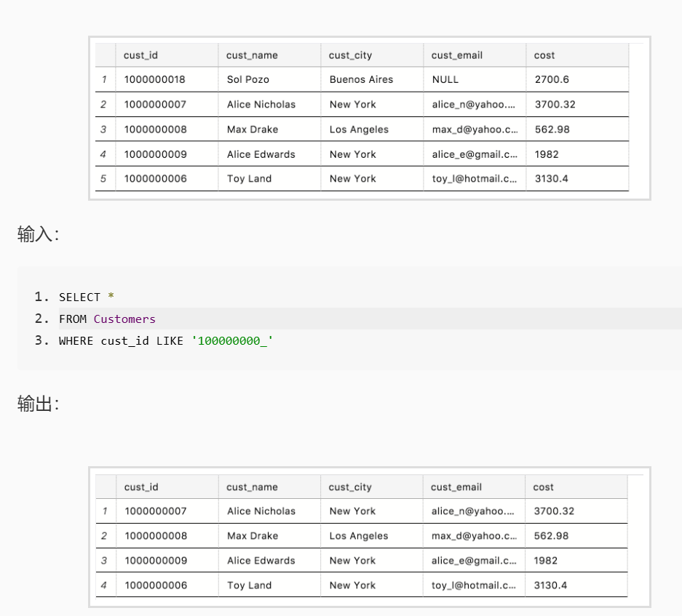Select max_d@yahoo email in the output table

coord(474,535)
